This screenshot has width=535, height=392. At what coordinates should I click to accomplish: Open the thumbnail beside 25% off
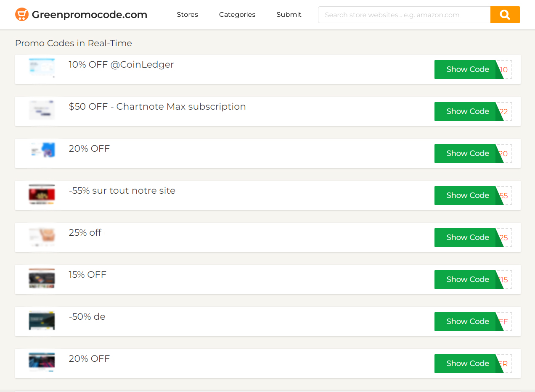42,236
